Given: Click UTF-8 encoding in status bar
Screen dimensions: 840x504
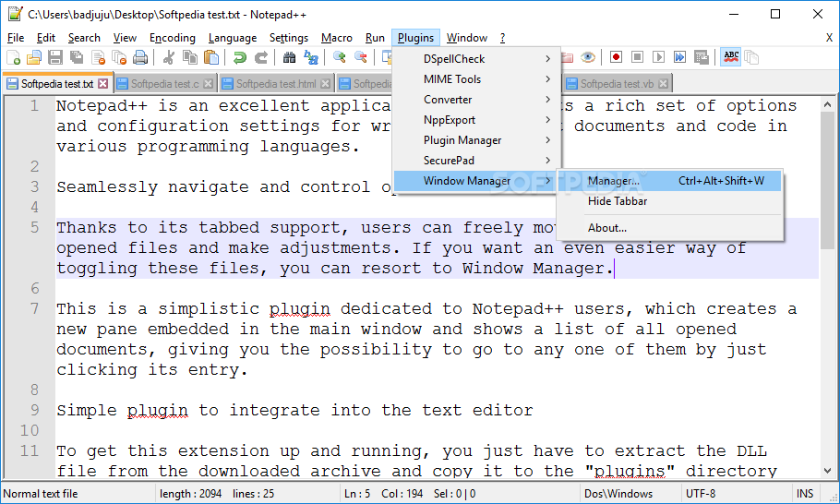Looking at the screenshot, I should (x=701, y=493).
